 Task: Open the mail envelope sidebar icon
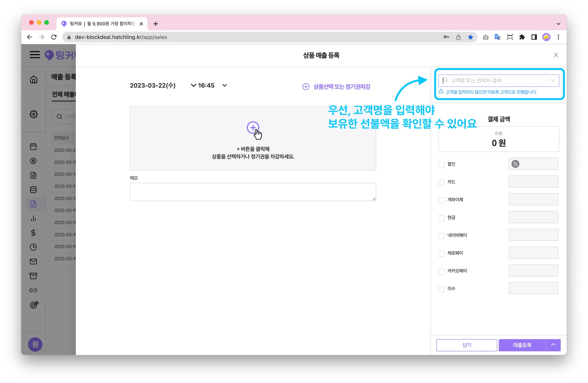(33, 261)
